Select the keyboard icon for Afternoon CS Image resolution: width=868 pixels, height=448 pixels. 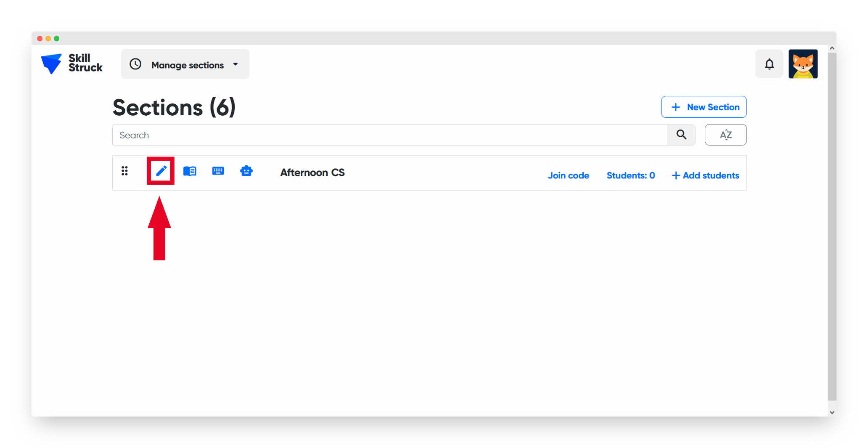[218, 171]
